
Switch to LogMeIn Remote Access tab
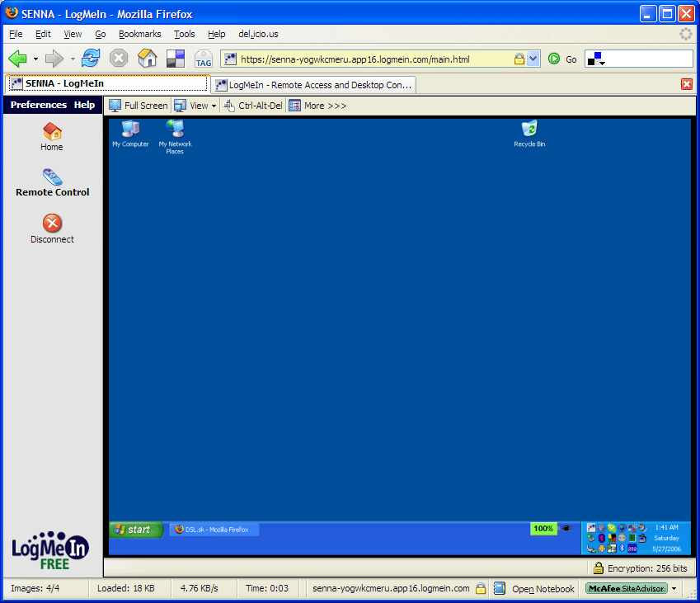313,85
